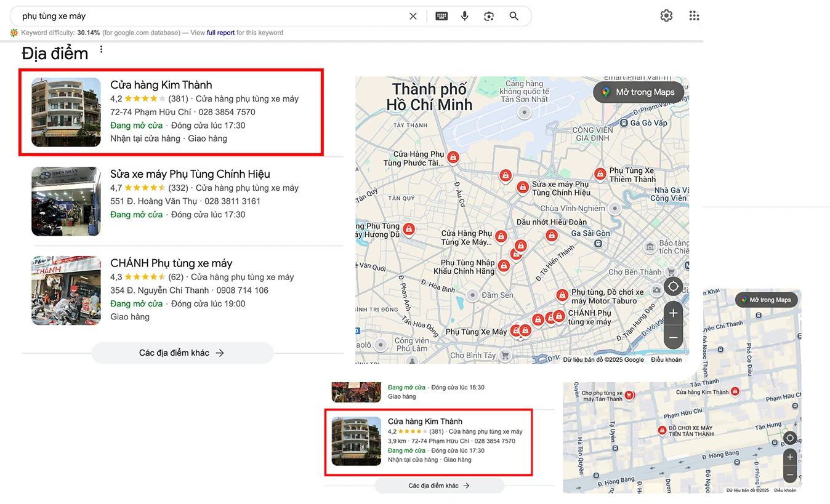Click Mở trong Maps on small map
830x504 pixels.
766,300
